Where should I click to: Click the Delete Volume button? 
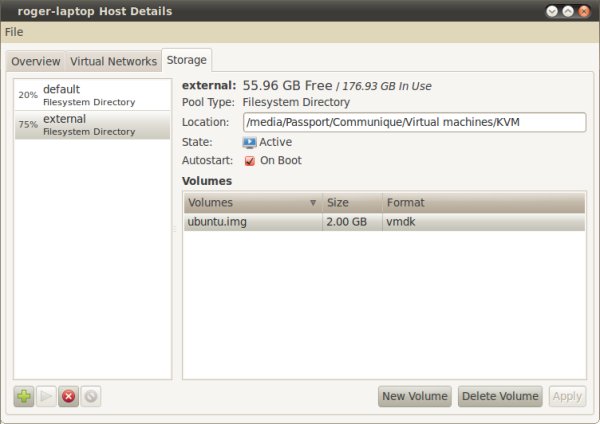tap(500, 397)
